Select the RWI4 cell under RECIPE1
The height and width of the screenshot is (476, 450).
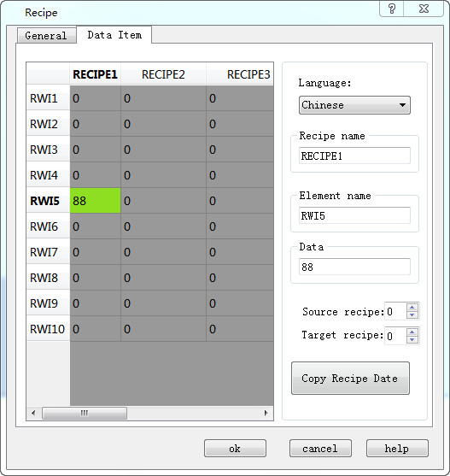pyautogui.click(x=96, y=175)
